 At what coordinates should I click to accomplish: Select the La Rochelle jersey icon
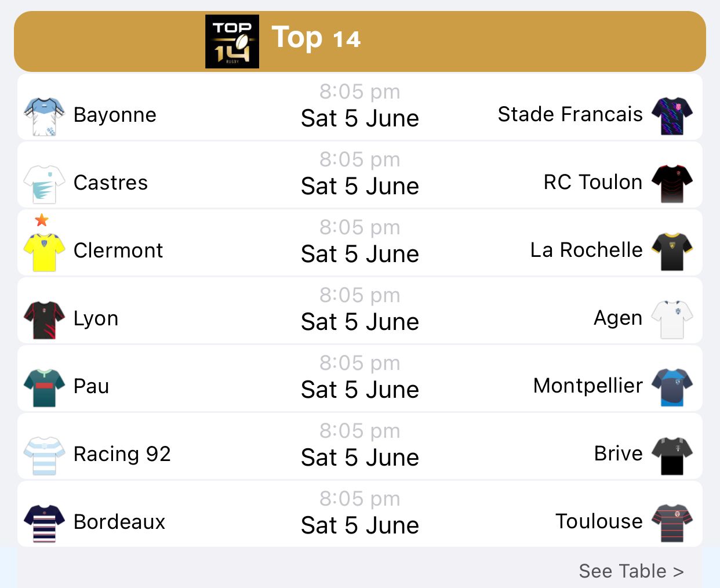672,251
